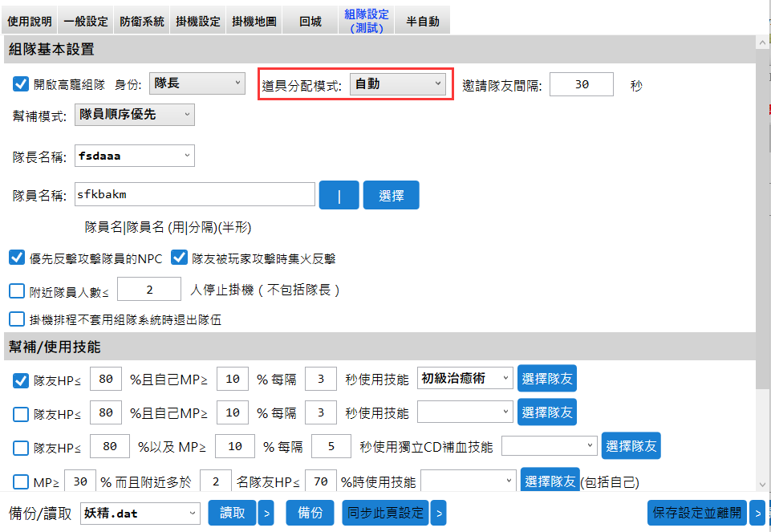771x532 pixels.
Task: Click the 備份 button
Action: 310,513
